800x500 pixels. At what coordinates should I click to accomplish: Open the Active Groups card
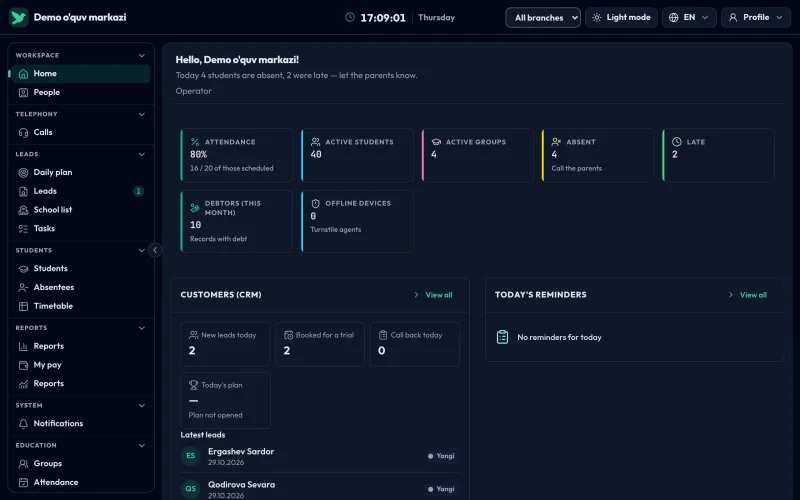pyautogui.click(x=478, y=156)
